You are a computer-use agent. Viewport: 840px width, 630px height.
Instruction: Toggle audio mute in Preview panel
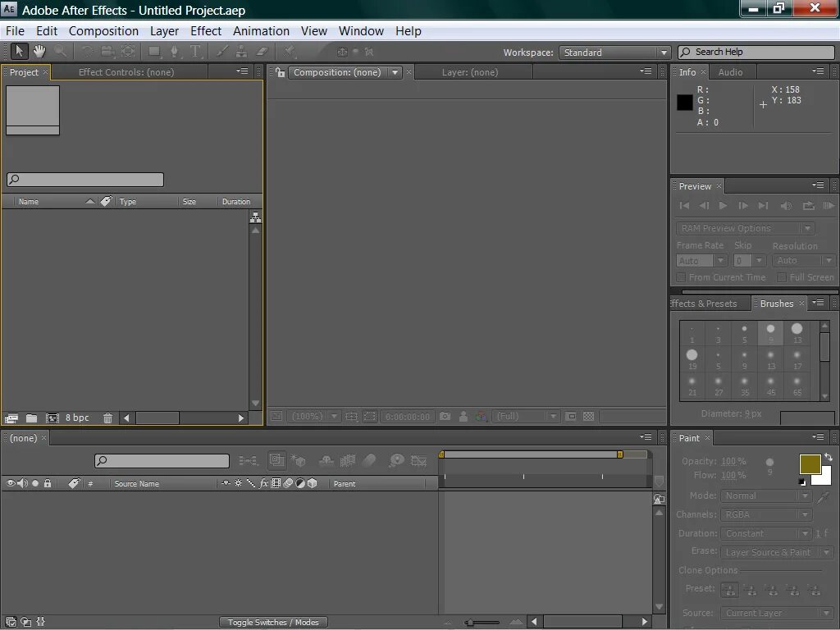point(786,206)
